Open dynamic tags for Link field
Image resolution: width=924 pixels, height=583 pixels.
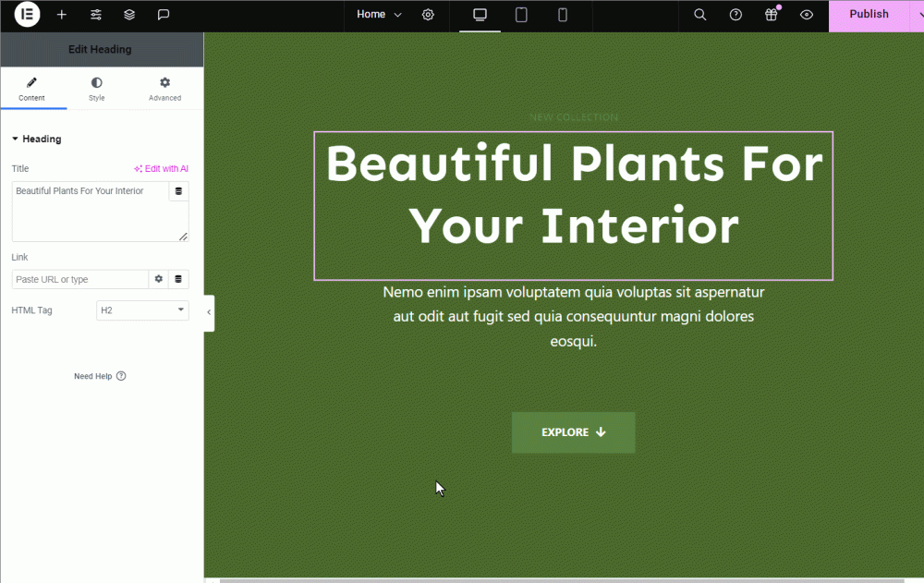click(x=178, y=279)
